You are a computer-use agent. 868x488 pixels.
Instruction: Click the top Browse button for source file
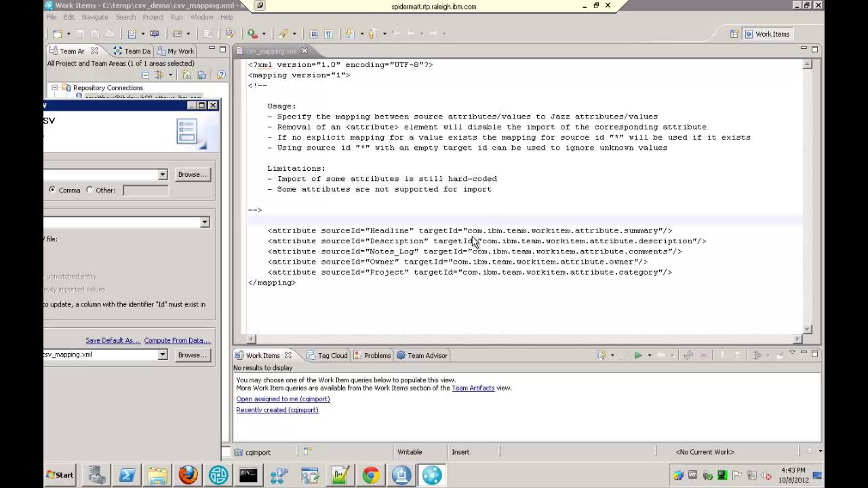pyautogui.click(x=193, y=174)
